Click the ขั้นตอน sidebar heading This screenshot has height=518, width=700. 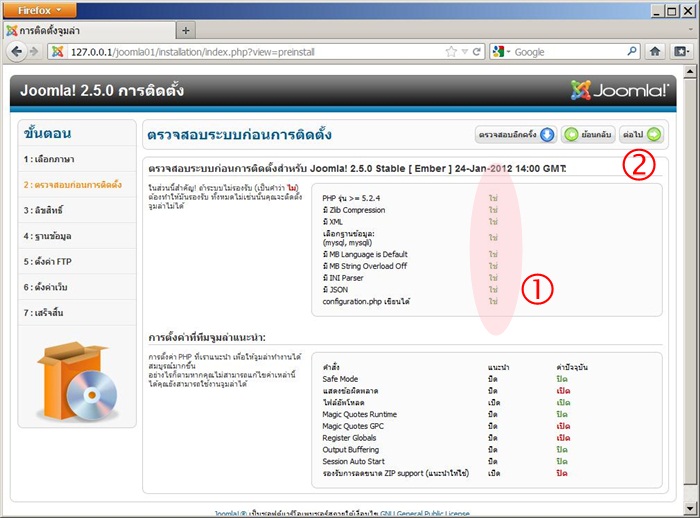(48, 133)
